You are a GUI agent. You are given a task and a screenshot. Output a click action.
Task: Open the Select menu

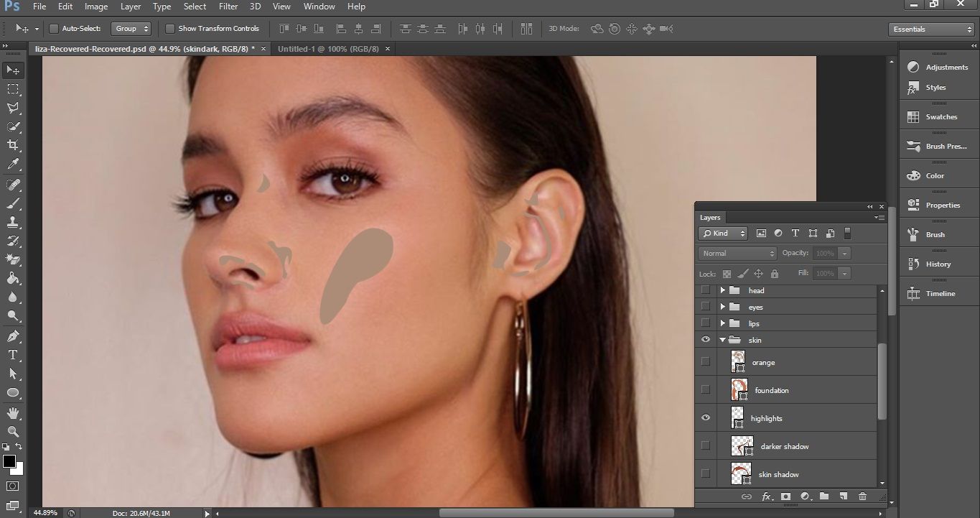click(x=195, y=6)
